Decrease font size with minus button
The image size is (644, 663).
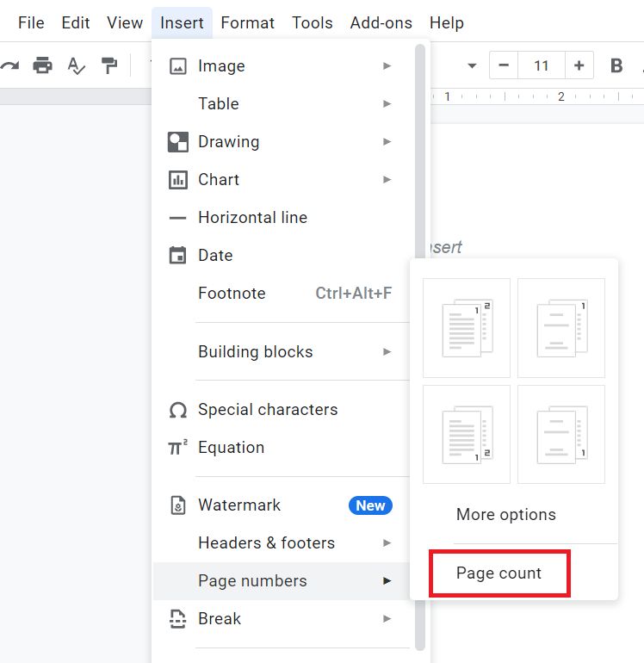click(x=504, y=65)
